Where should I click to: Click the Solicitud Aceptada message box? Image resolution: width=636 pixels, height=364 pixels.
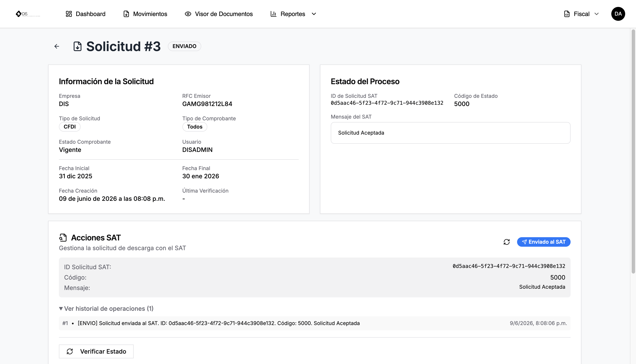tap(451, 133)
